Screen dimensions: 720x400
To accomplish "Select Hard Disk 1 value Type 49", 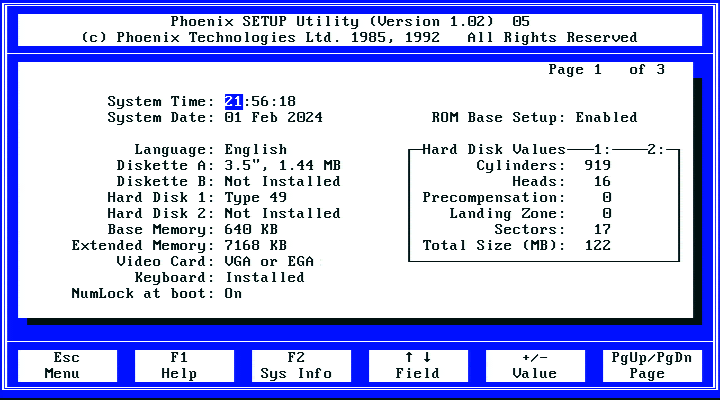I will 256,197.
